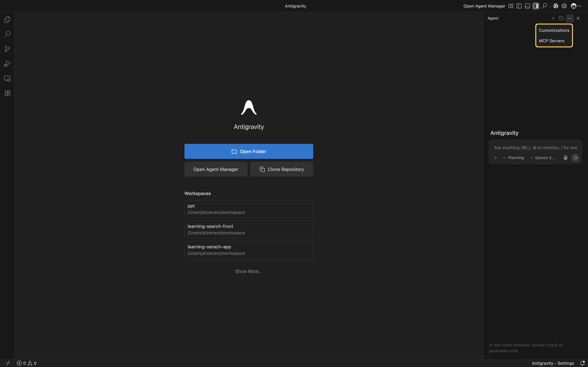The height and width of the screenshot is (367, 588).
Task: Open the Explorer view in activity bar
Action: (x=7, y=19)
